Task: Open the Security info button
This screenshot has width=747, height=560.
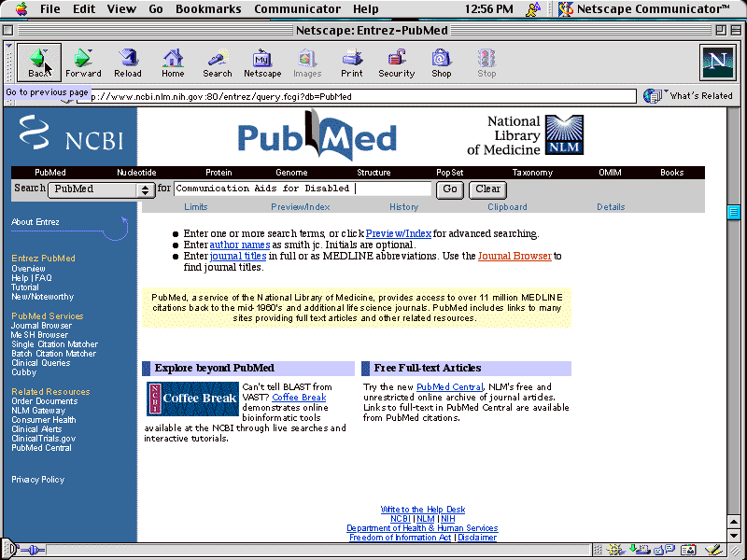Action: 396,63
